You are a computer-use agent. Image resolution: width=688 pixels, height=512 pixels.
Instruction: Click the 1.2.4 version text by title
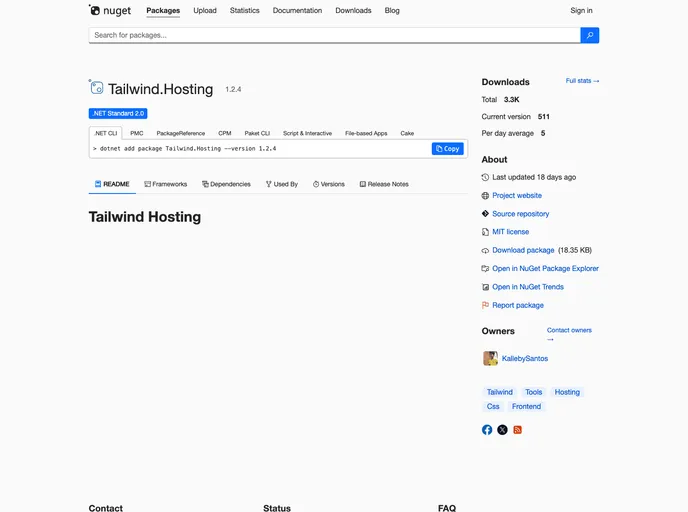pyautogui.click(x=233, y=90)
